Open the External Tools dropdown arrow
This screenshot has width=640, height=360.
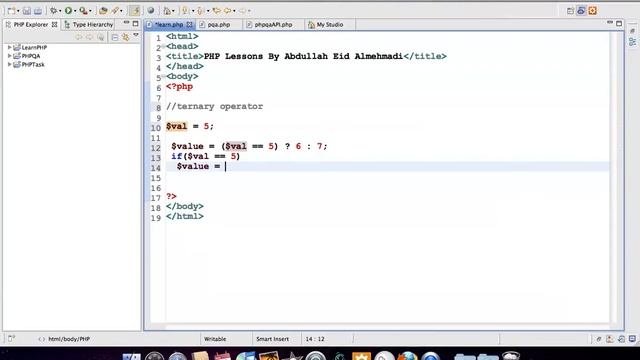[x=90, y=11]
